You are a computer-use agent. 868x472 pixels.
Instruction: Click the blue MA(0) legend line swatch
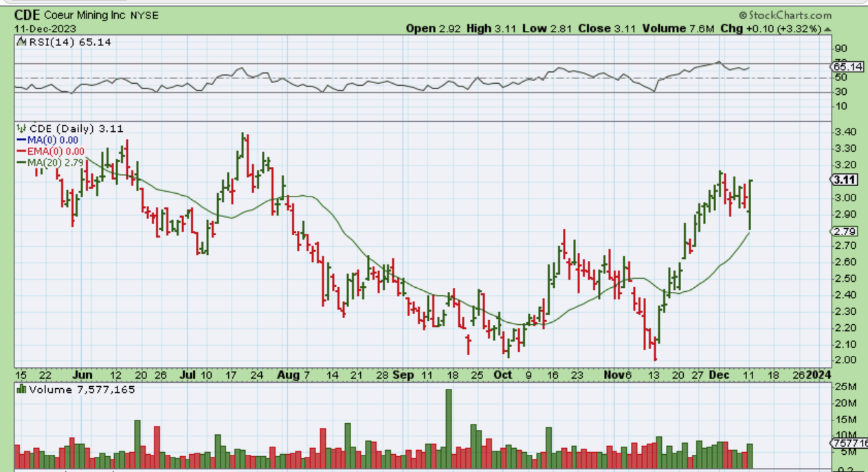(21, 139)
